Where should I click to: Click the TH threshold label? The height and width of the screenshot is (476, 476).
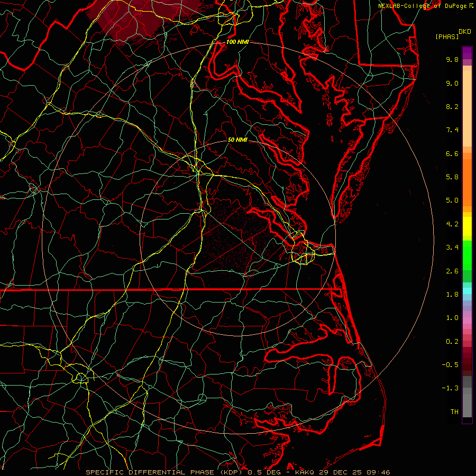click(454, 412)
